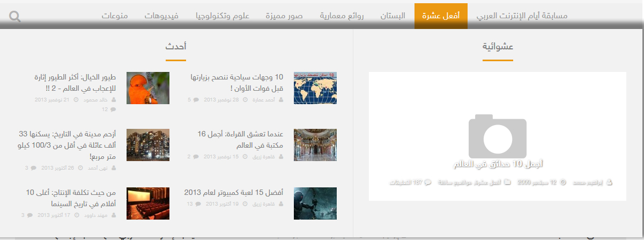Click the camera placeholder image
644x240 pixels.
pyautogui.click(x=497, y=136)
